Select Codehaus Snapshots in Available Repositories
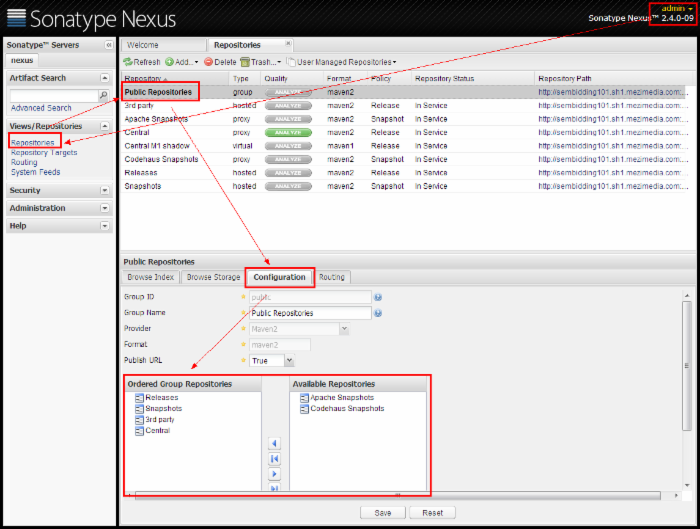The height and width of the screenshot is (529, 700). [342, 408]
